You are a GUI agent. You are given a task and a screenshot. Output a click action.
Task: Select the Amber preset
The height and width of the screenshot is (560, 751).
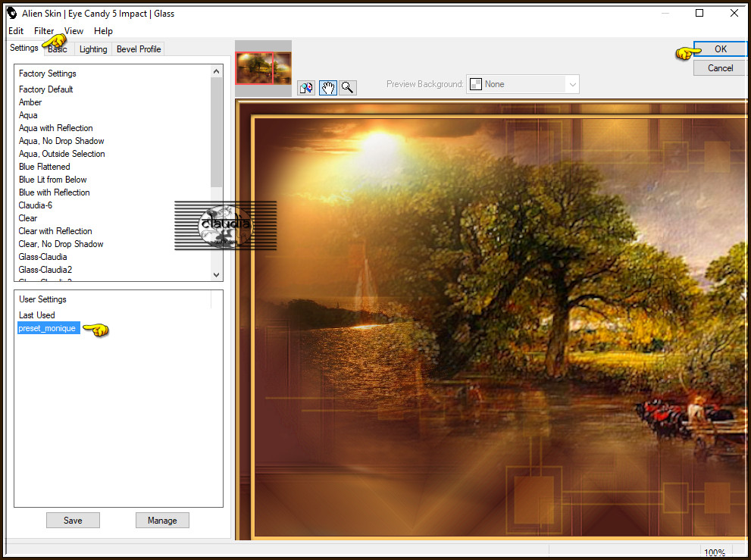[x=30, y=102]
